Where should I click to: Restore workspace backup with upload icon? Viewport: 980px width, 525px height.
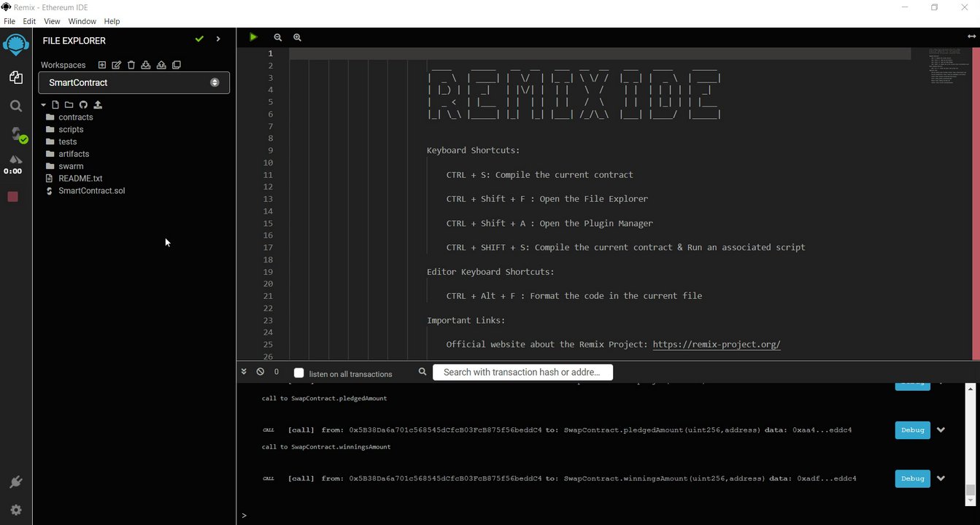(161, 65)
